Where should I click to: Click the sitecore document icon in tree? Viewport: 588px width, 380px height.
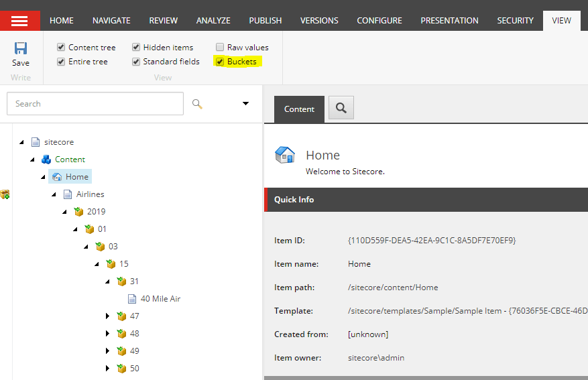[36, 142]
